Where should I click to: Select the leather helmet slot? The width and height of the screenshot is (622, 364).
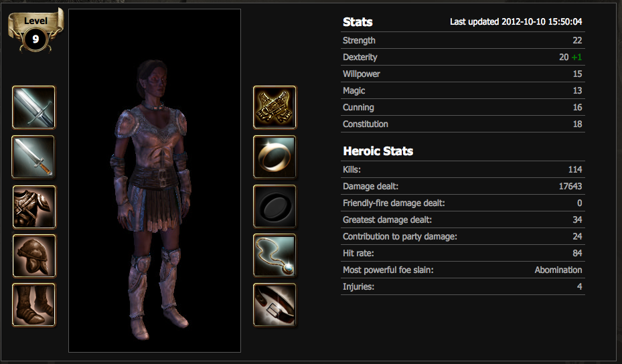(34, 256)
